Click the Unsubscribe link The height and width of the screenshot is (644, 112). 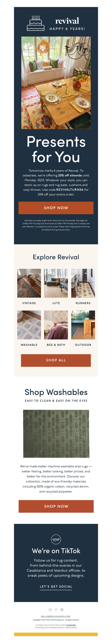pyautogui.click(x=71, y=625)
